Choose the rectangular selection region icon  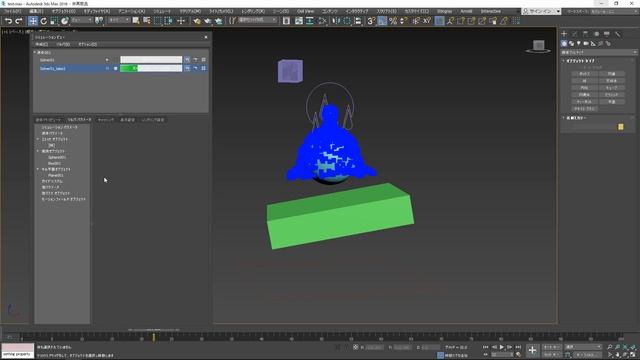[x=158, y=20]
